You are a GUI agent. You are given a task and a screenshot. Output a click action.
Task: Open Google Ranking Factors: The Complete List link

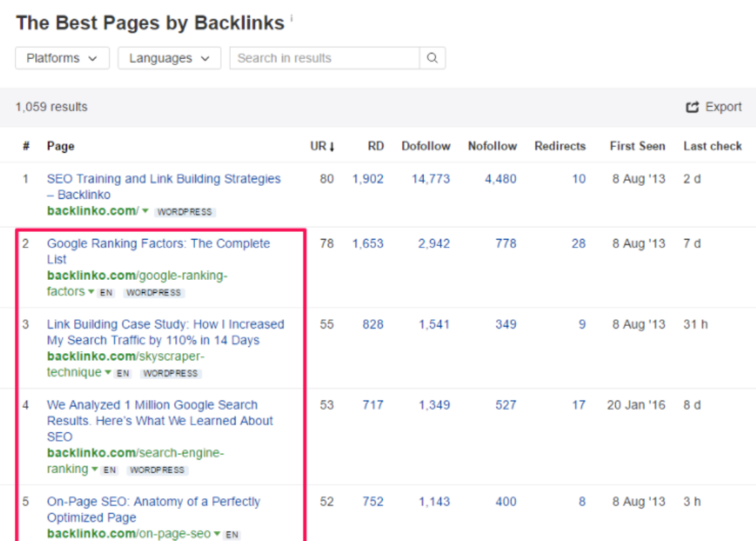(158, 251)
